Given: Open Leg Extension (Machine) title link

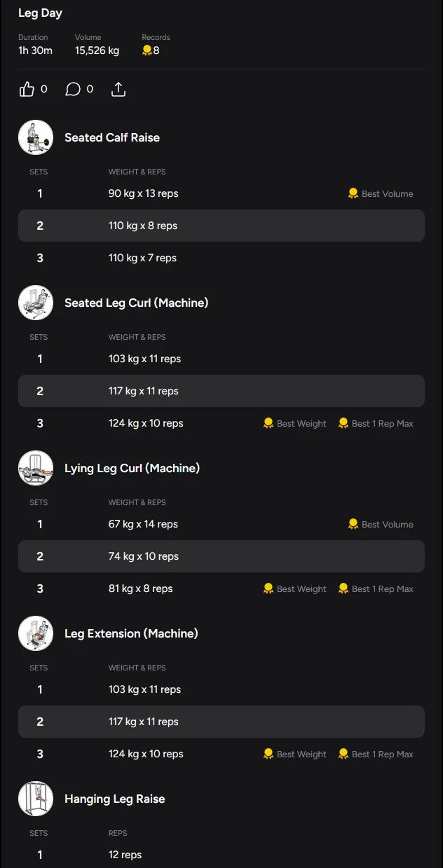Looking at the screenshot, I should tap(131, 633).
